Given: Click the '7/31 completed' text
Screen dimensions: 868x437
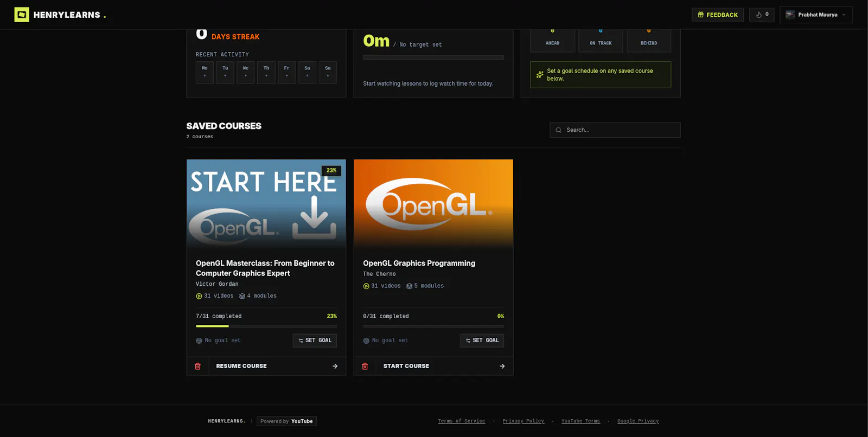Looking at the screenshot, I should (219, 316).
